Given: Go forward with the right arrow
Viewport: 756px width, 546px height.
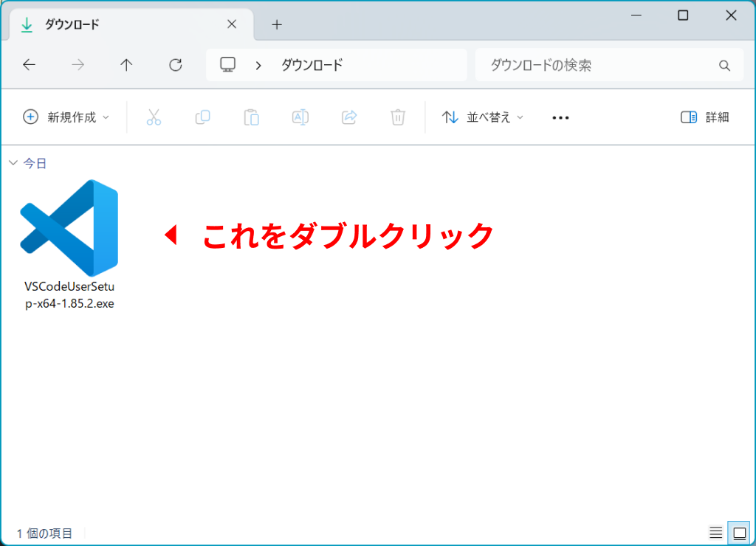Looking at the screenshot, I should [78, 65].
